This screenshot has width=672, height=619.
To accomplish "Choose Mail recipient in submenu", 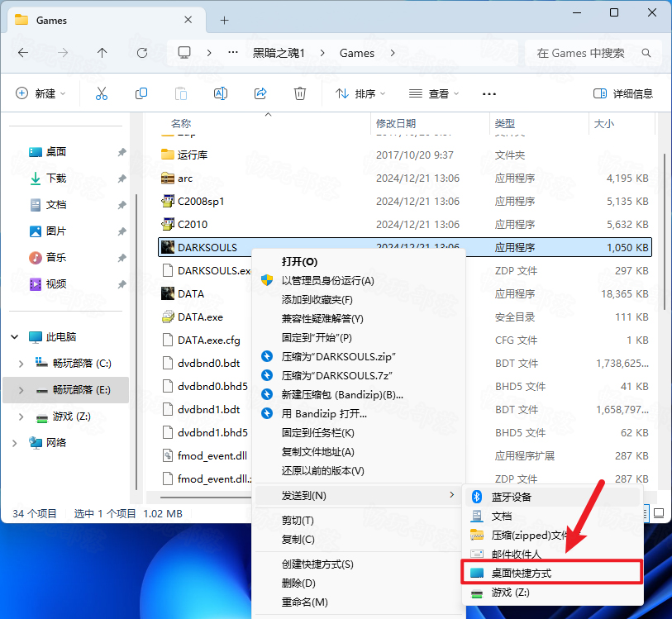I will [x=552, y=554].
